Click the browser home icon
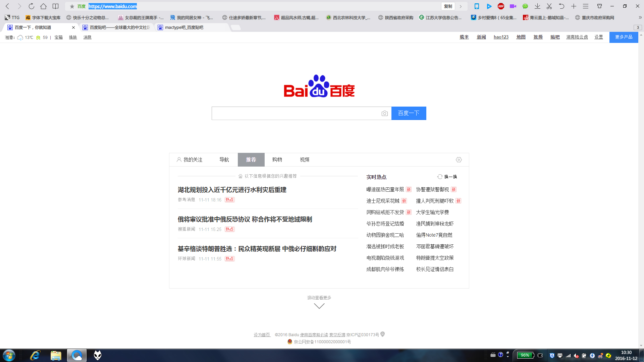This screenshot has width=644, height=362. (43, 6)
